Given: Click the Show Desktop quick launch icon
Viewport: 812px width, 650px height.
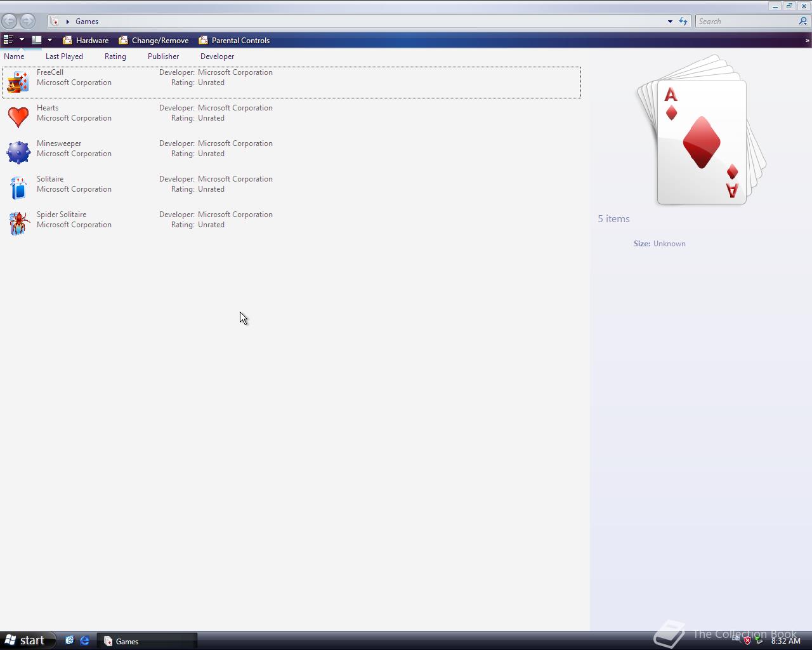Looking at the screenshot, I should point(70,640).
